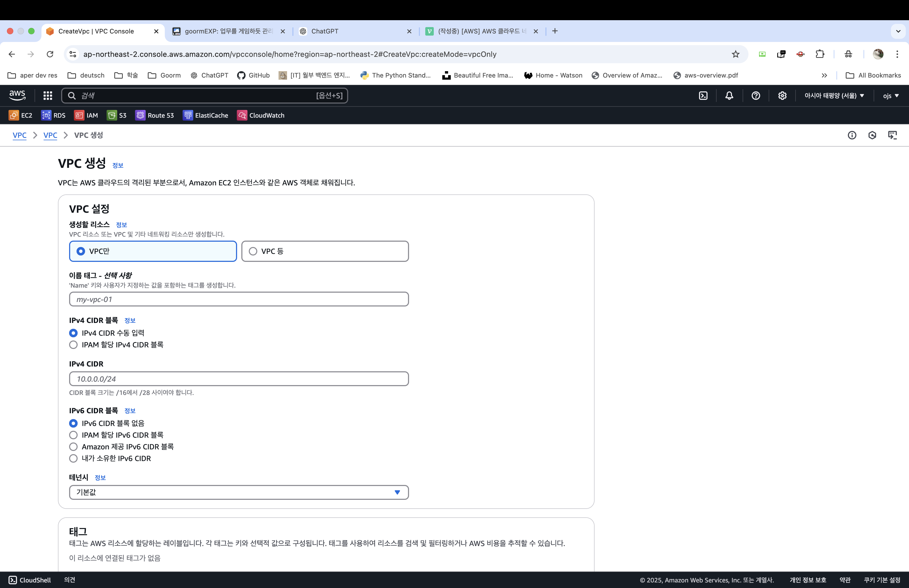This screenshot has width=909, height=588.
Task: Click the IPv4 CIDR input field
Action: [239, 379]
